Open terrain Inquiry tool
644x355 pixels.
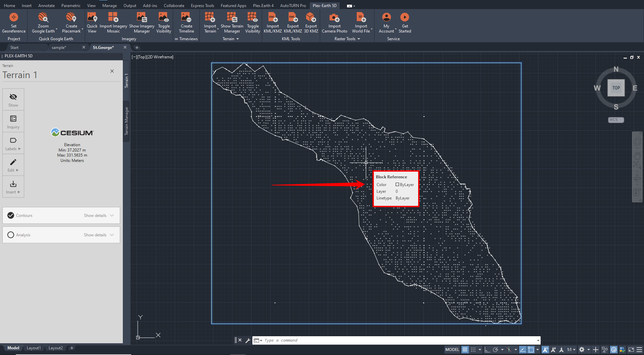point(13,122)
